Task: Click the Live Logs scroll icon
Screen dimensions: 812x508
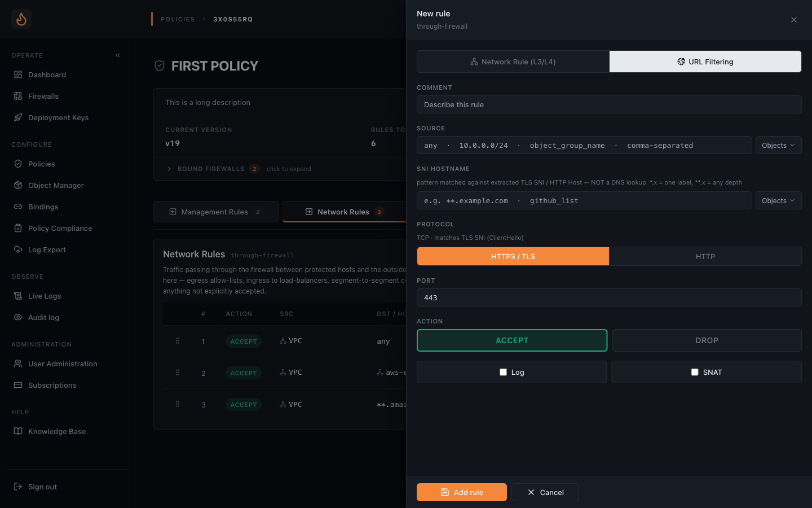Action: click(x=18, y=296)
